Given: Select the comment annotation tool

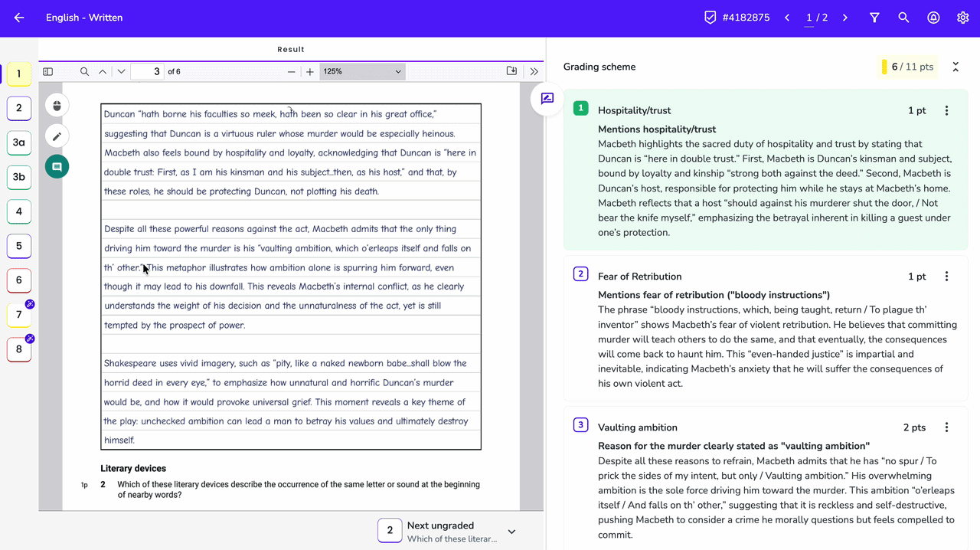Looking at the screenshot, I should pyautogui.click(x=57, y=167).
